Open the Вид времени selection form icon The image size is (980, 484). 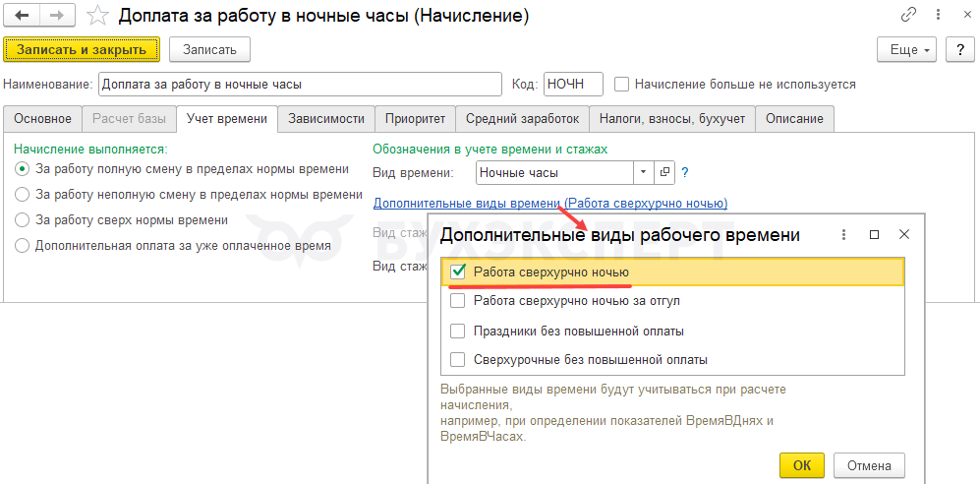pos(665,172)
